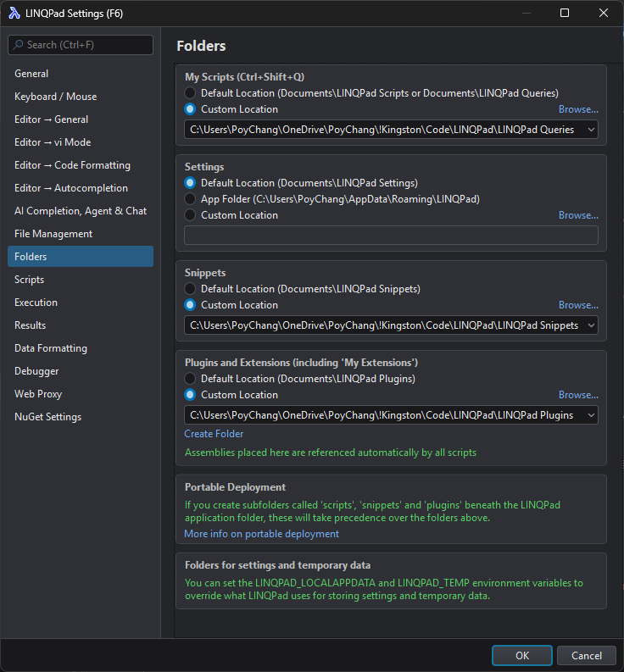Minimize the settings window
This screenshot has width=624, height=672.
(x=526, y=13)
